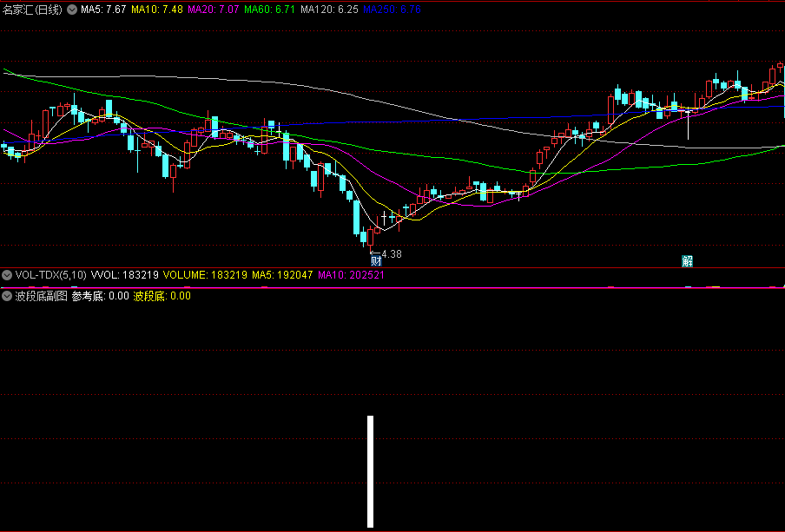The width and height of the screenshot is (785, 532).
Task: Click the 波段底副图 indicator name
Action: pyautogui.click(x=41, y=296)
